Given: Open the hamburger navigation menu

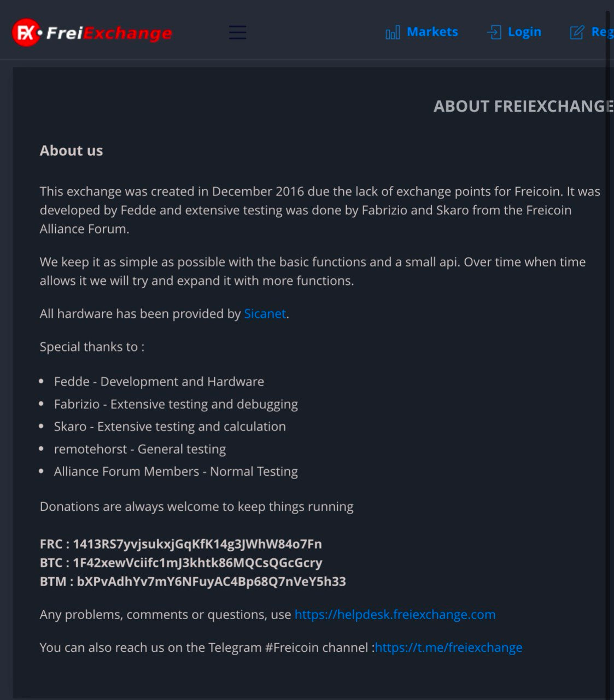Looking at the screenshot, I should (237, 33).
